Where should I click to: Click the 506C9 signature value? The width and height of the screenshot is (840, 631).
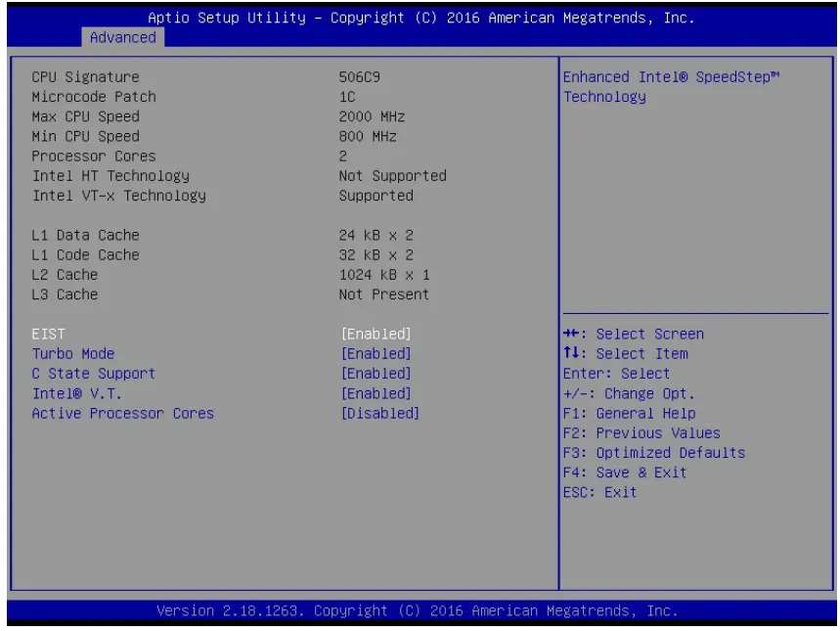[x=360, y=77]
